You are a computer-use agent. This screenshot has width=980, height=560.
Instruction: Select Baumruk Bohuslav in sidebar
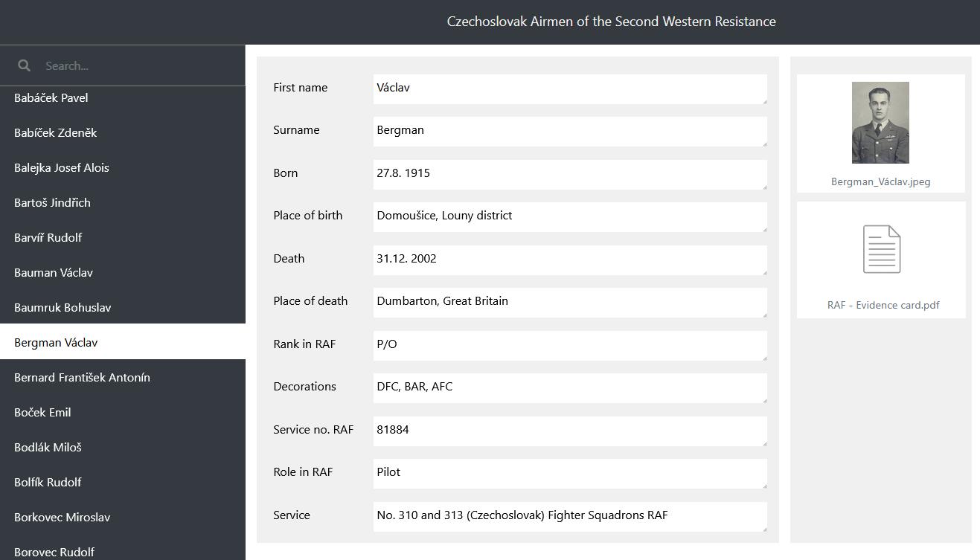[x=123, y=307]
